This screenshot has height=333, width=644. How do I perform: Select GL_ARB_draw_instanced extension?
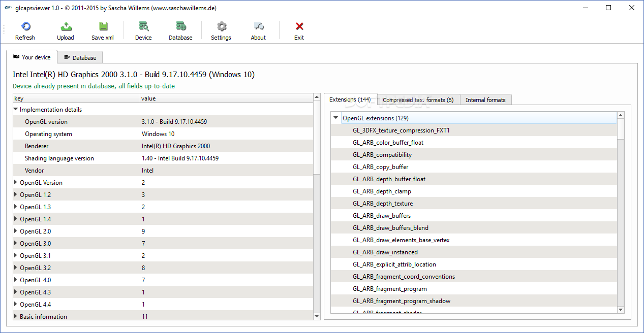point(474,252)
